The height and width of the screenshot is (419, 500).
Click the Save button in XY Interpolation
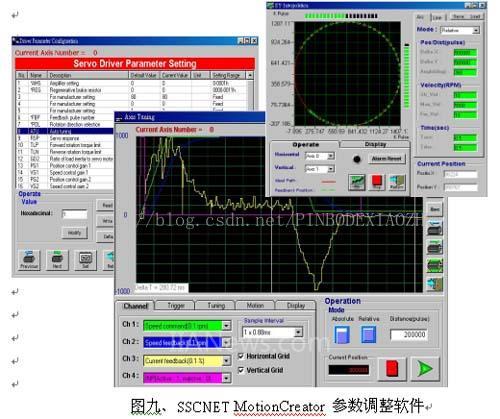tap(458, 16)
